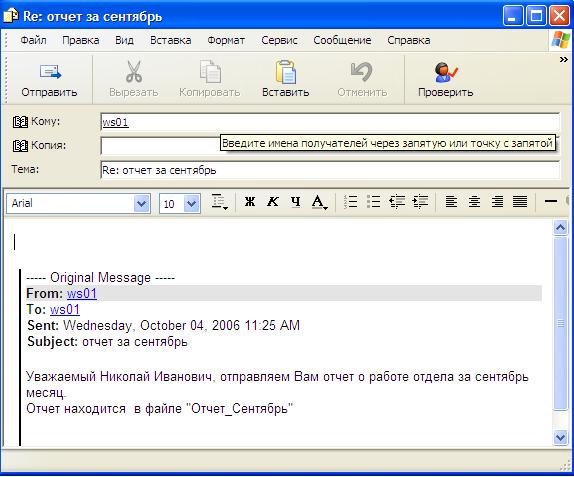
Task: Minimize the message window
Action: coord(513,16)
